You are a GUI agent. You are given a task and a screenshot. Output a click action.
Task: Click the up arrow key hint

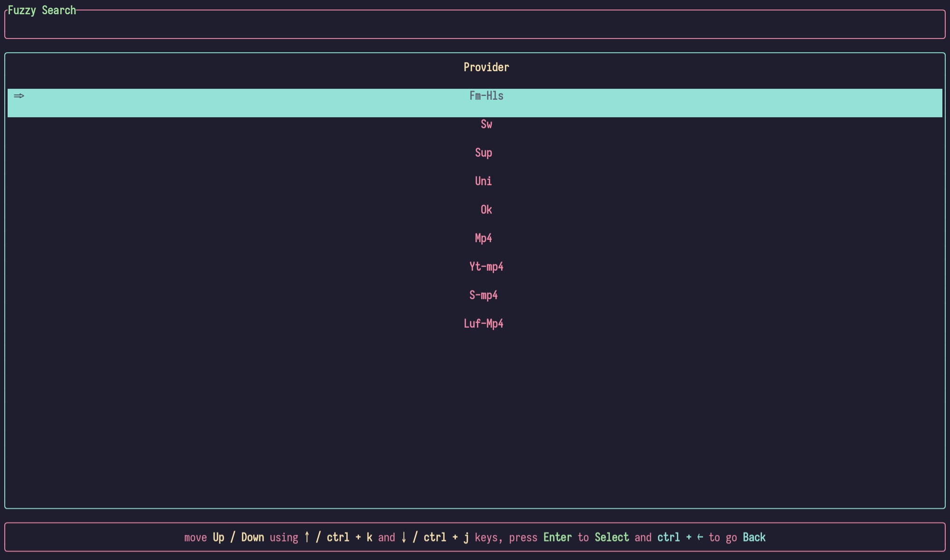pos(307,537)
